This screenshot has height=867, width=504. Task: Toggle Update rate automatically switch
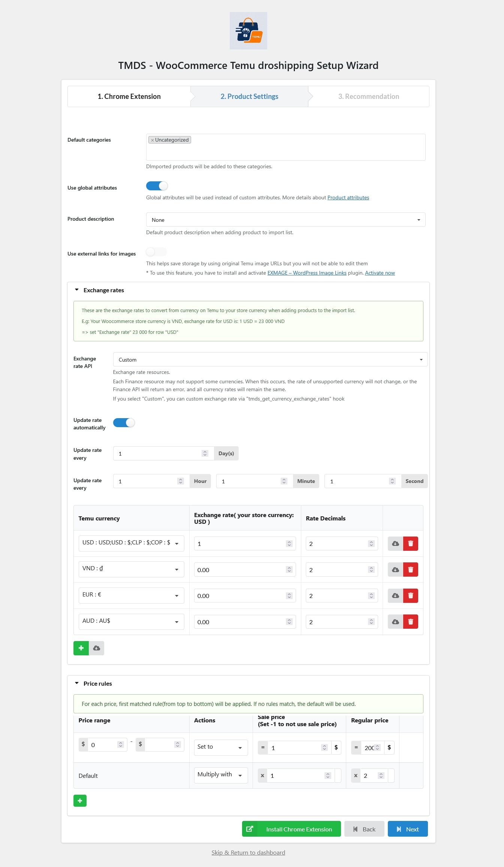124,423
